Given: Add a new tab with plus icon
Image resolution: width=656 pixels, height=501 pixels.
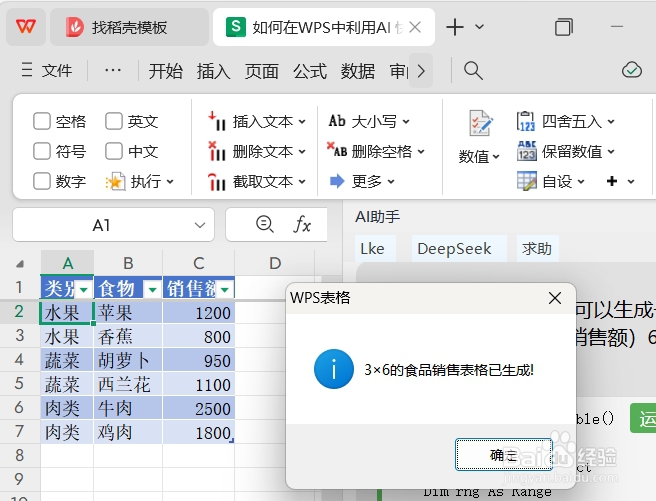Looking at the screenshot, I should [x=455, y=27].
